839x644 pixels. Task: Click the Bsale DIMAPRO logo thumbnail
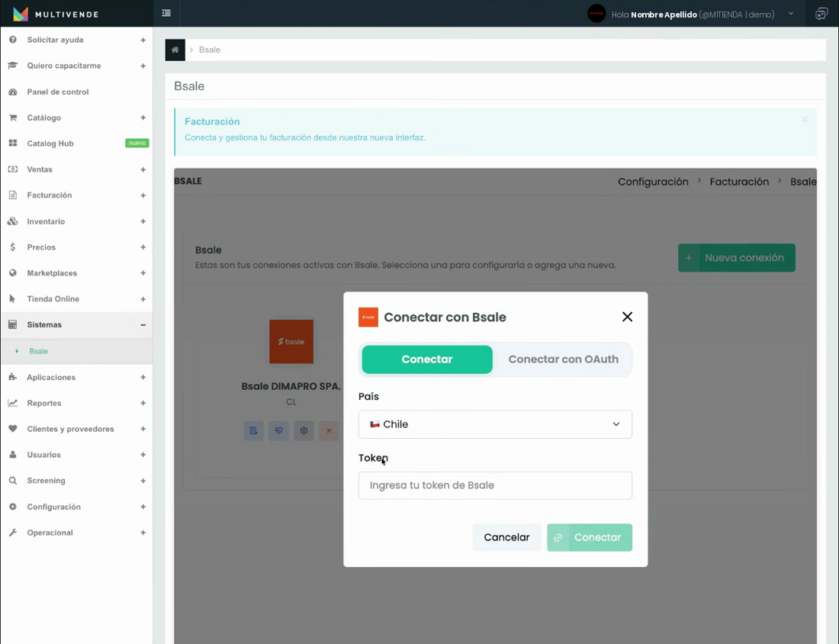(291, 342)
